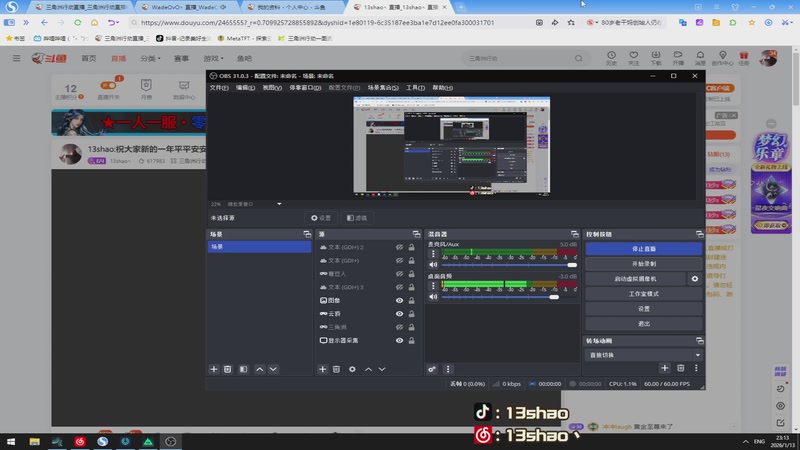Open the OBS 文件 menu
800x450 pixels.
coord(219,88)
